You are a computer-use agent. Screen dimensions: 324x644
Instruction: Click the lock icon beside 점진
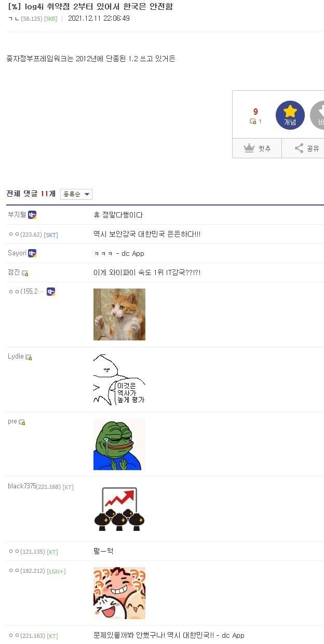[x=25, y=273]
